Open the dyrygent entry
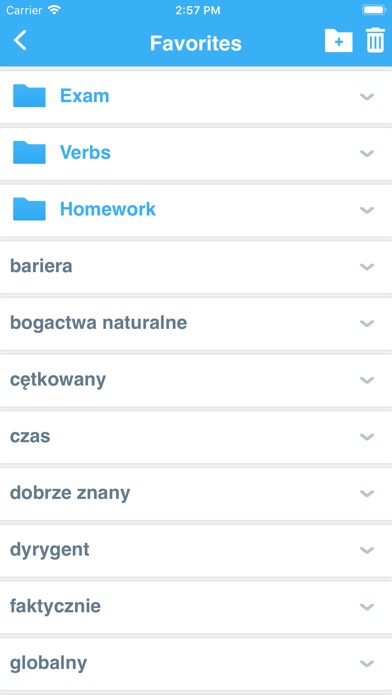The width and height of the screenshot is (392, 696). click(x=196, y=550)
